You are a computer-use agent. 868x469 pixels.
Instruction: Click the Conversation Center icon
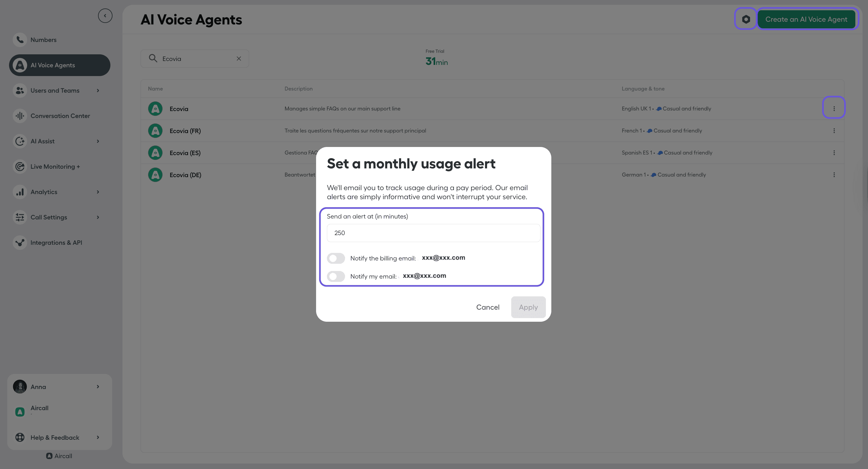tap(20, 116)
